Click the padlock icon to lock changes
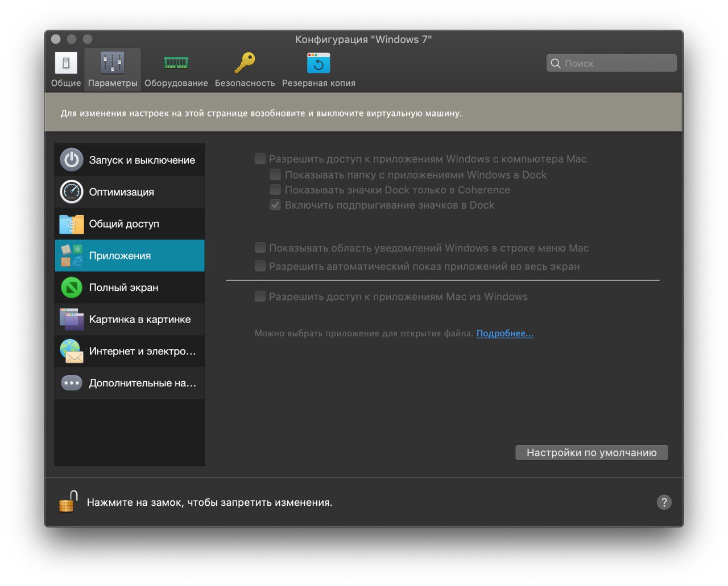728x586 pixels. (69, 501)
